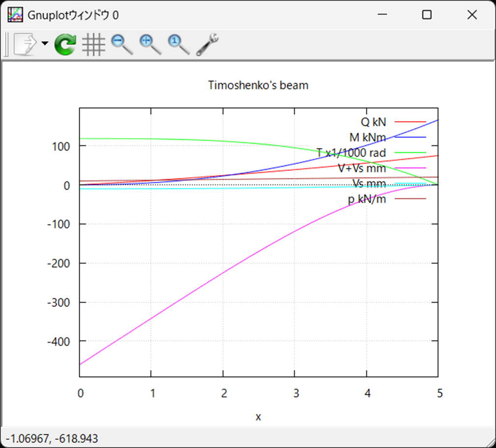
Task: Open settings with the wrench icon
Action: coord(206,44)
